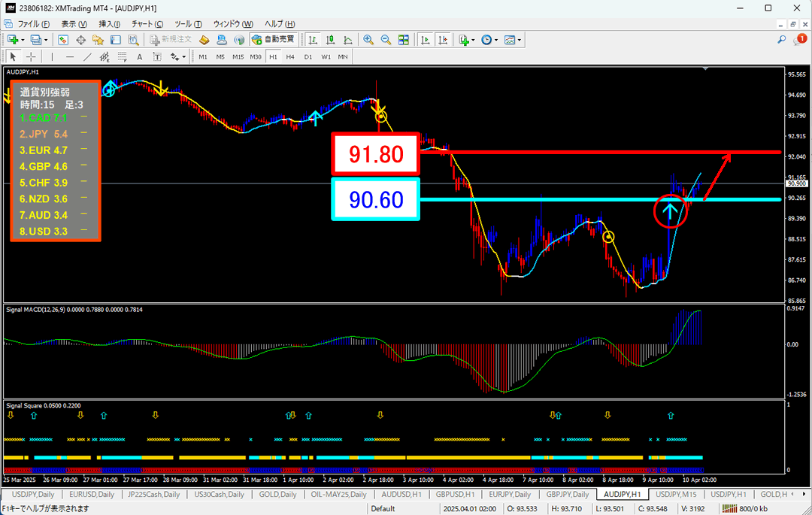This screenshot has height=515, width=812.
Task: Click the zoom in magnifier icon
Action: point(368,40)
